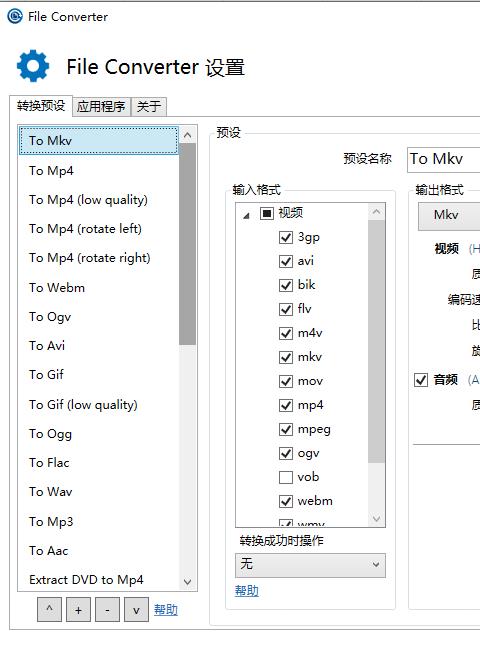Select the To Ogg preset
The image size is (480, 663).
pyautogui.click(x=99, y=434)
